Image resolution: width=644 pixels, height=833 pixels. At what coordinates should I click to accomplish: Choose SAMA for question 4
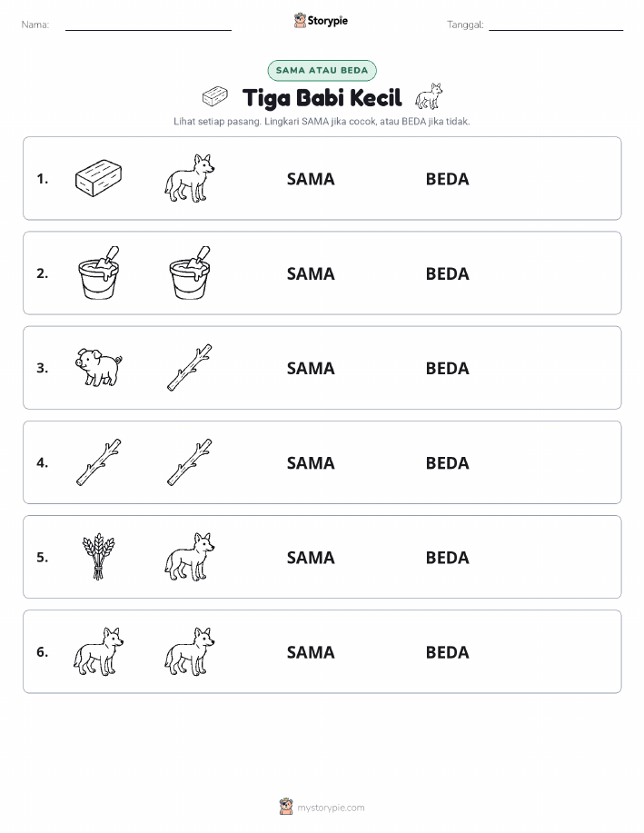coord(311,463)
